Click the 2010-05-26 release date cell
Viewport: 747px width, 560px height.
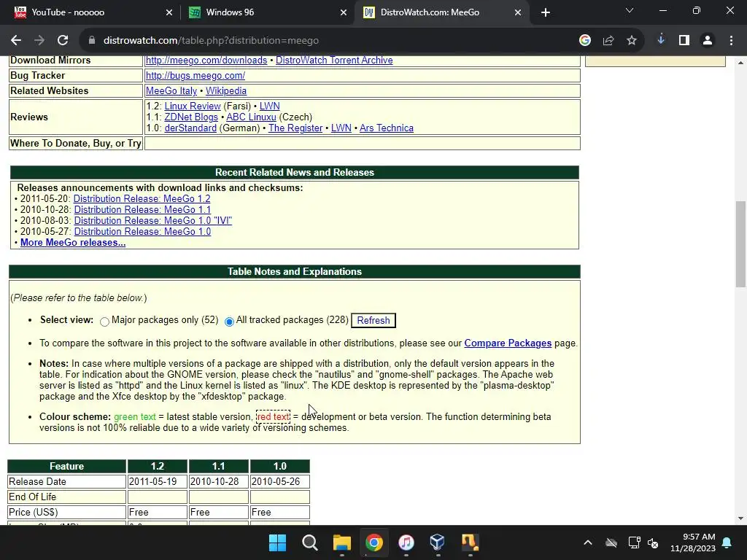279,482
